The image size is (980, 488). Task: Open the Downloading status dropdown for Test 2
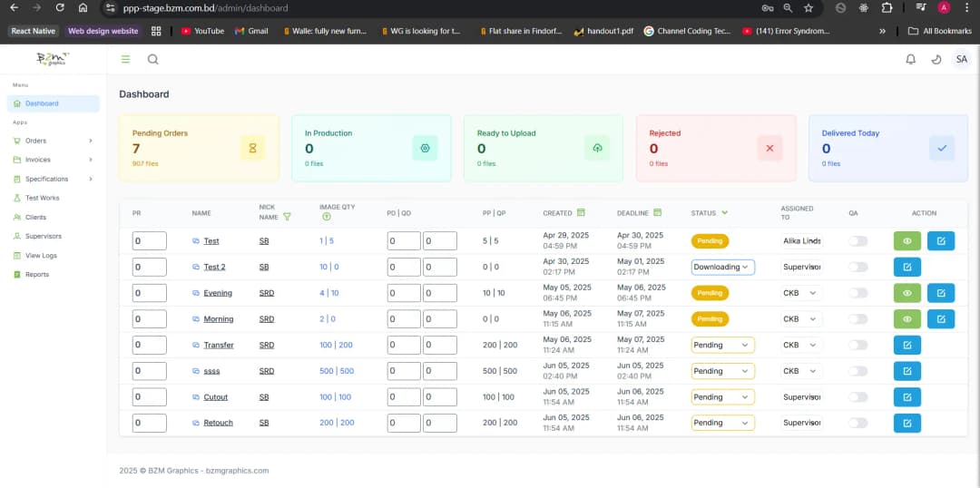click(x=722, y=267)
